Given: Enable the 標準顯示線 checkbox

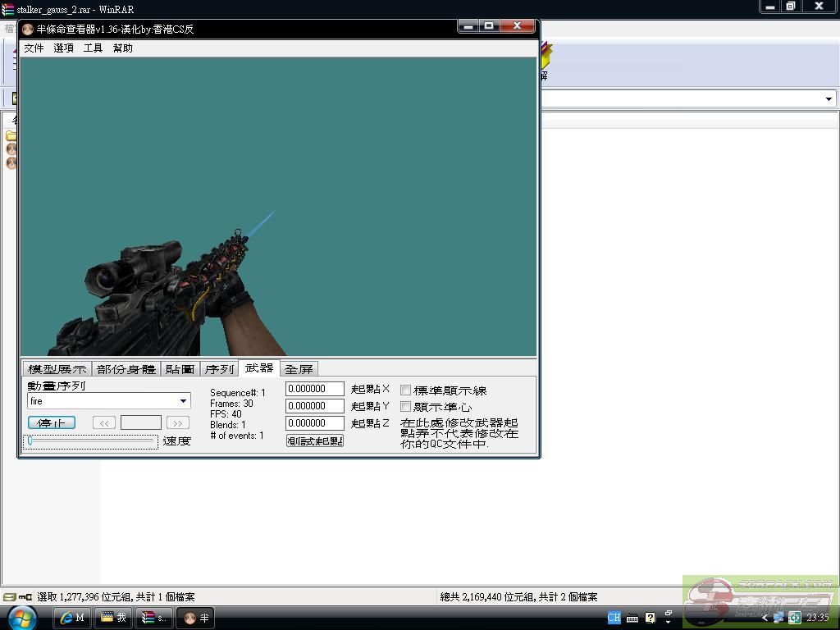Looking at the screenshot, I should pyautogui.click(x=406, y=390).
